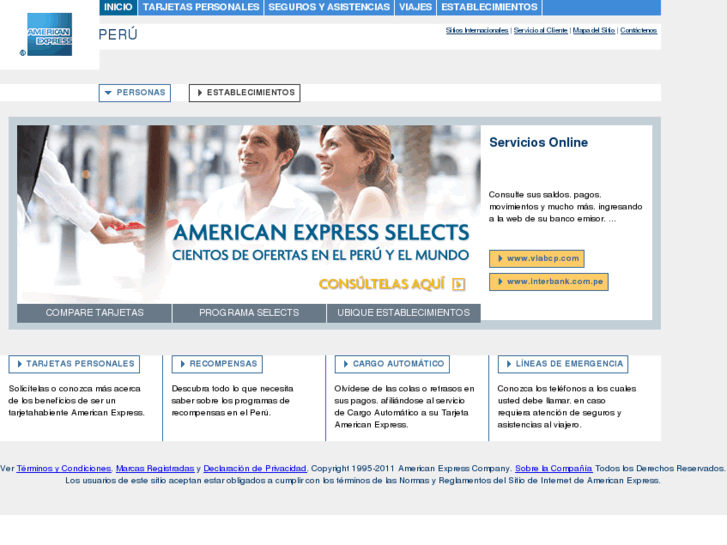The width and height of the screenshot is (727, 545).
Task: Open the Marcas Registradas link
Action: [155, 468]
